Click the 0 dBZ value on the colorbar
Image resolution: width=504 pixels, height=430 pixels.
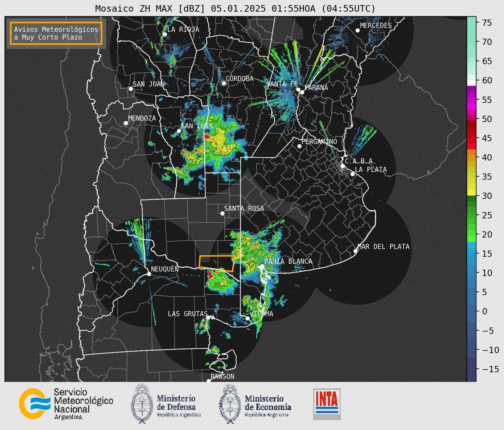pos(485,311)
